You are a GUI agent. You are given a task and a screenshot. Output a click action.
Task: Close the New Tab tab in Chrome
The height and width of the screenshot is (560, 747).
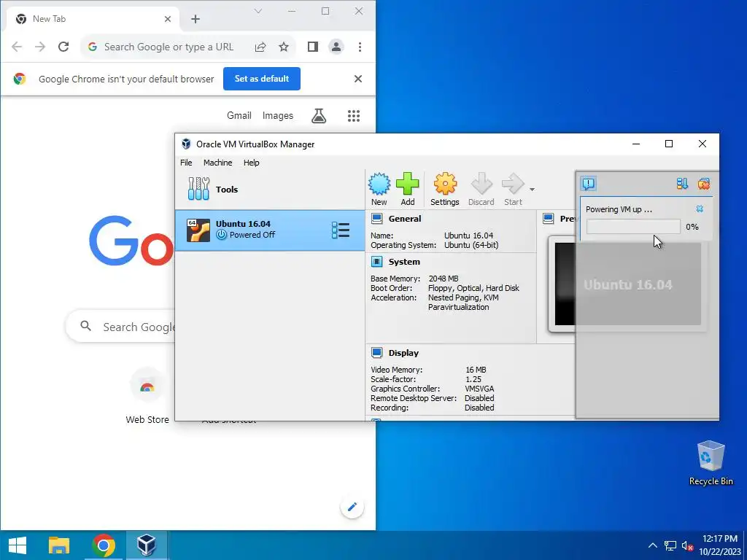[x=168, y=19]
